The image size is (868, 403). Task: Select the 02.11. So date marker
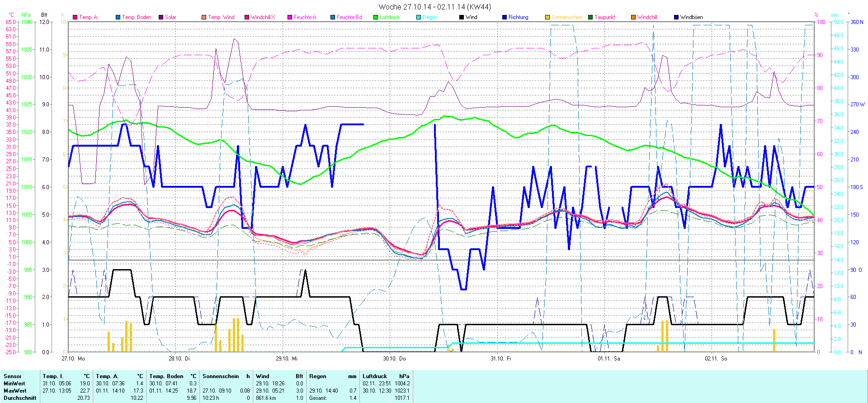click(716, 358)
